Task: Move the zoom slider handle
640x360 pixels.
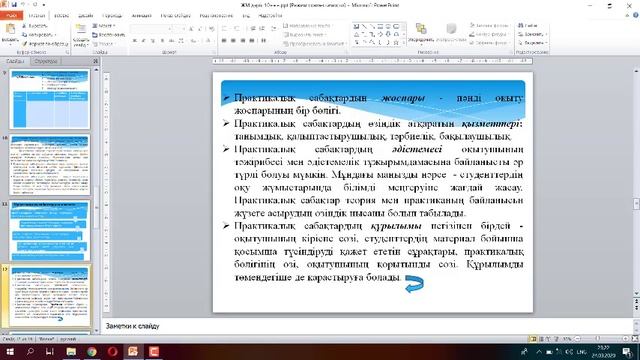Action: [x=597, y=339]
